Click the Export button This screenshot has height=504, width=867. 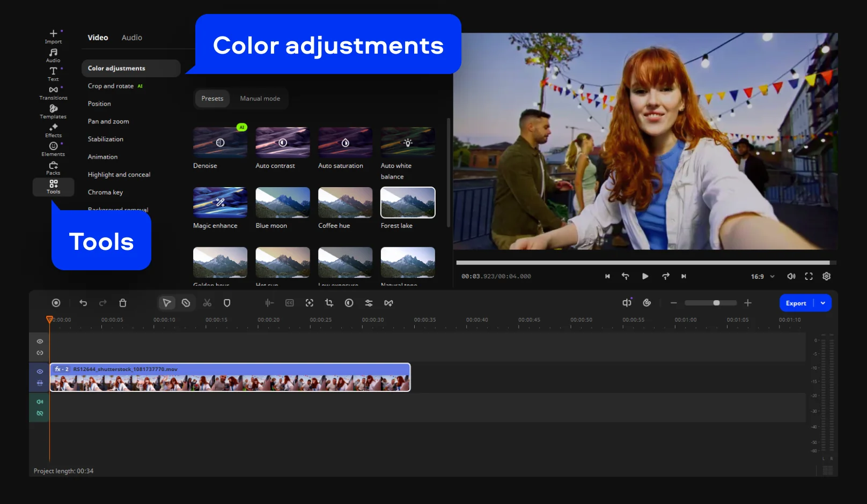pyautogui.click(x=796, y=303)
